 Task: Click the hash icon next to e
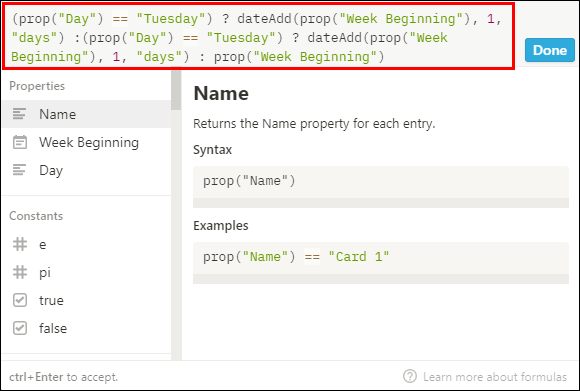pos(20,244)
